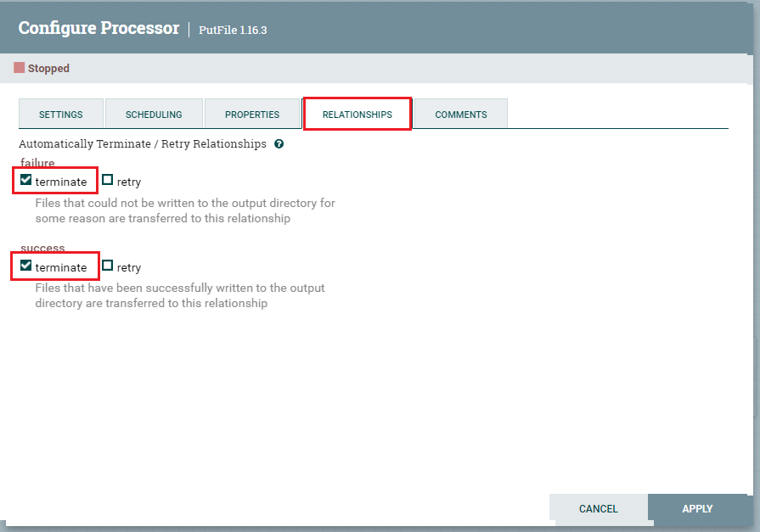Open the Properties tab

click(252, 114)
